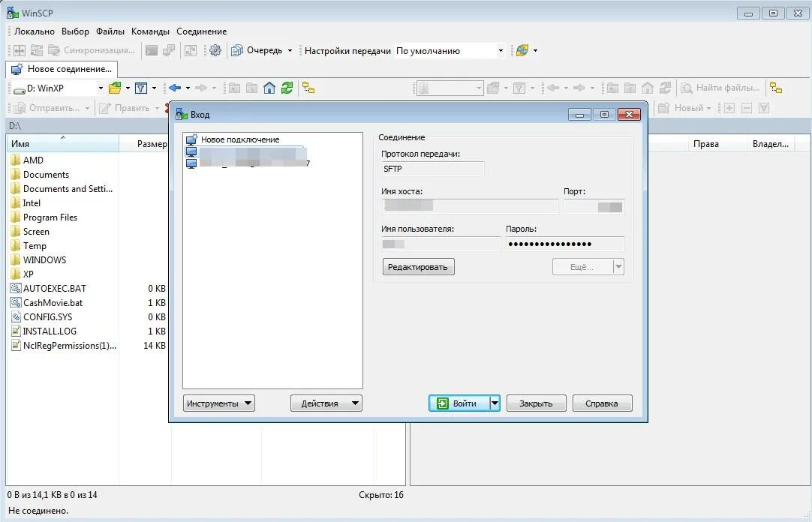
Task: Click the Справка help button
Action: point(602,403)
